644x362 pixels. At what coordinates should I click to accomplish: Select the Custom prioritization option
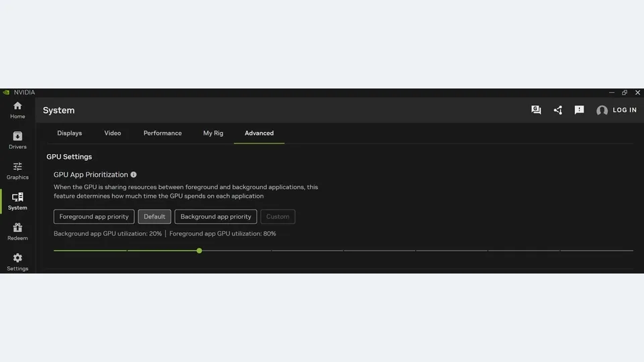click(x=278, y=217)
